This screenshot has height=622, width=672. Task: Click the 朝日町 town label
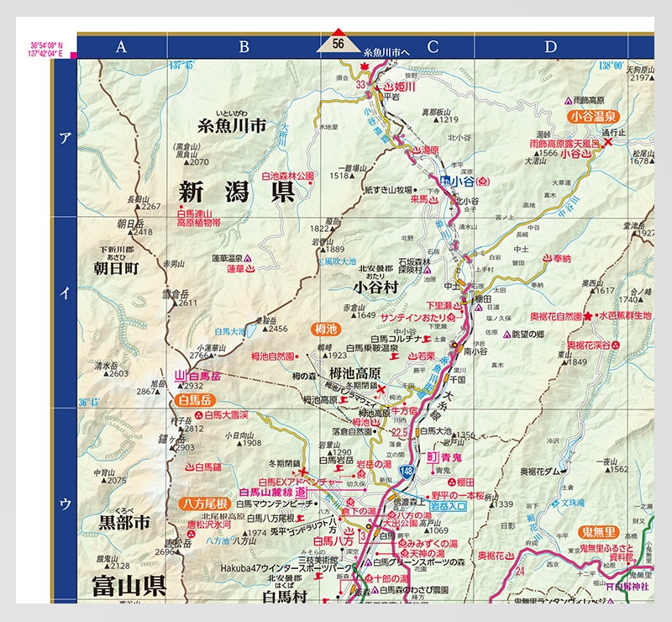point(116,268)
